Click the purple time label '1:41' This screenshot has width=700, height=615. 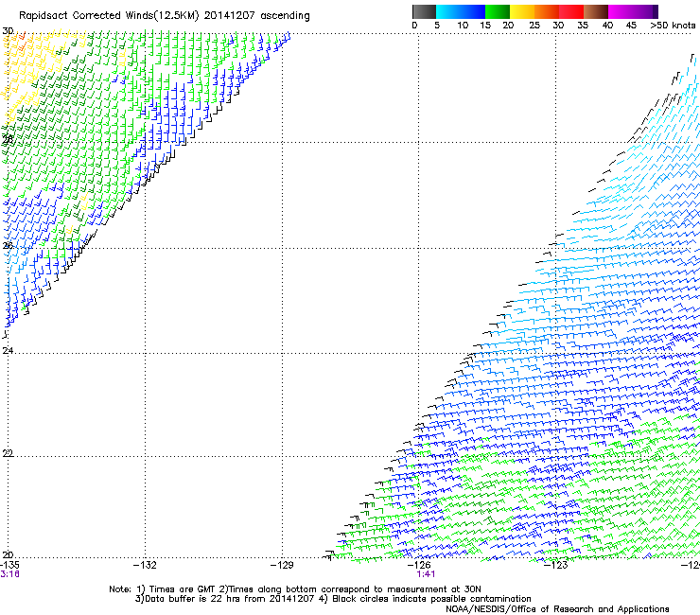[426, 574]
